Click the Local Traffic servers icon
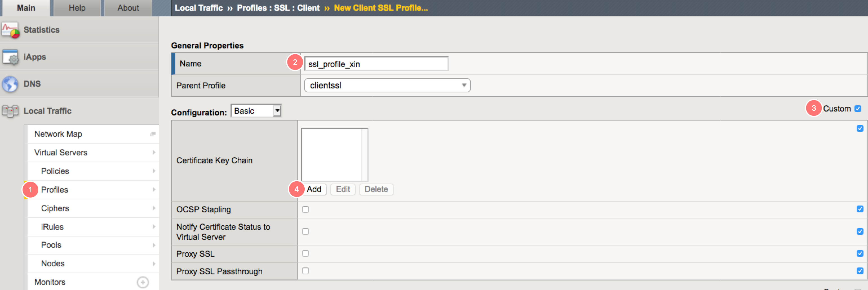The image size is (868, 290). [10, 111]
